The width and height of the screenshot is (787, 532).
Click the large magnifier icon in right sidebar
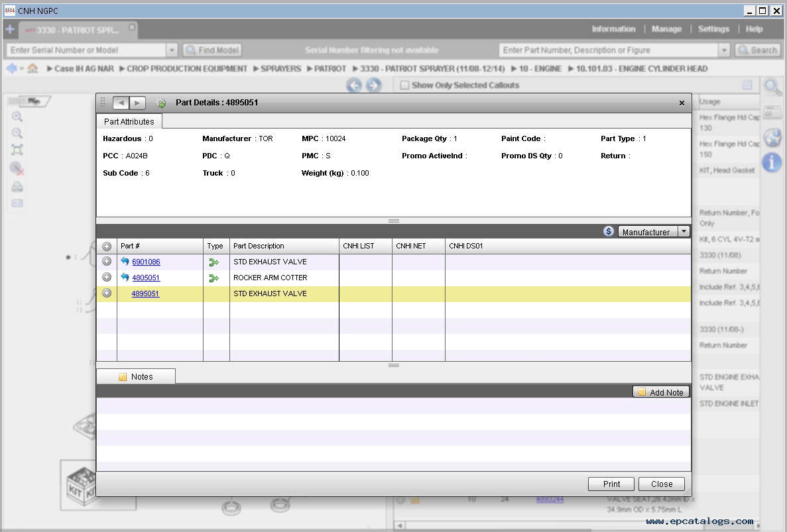click(772, 87)
